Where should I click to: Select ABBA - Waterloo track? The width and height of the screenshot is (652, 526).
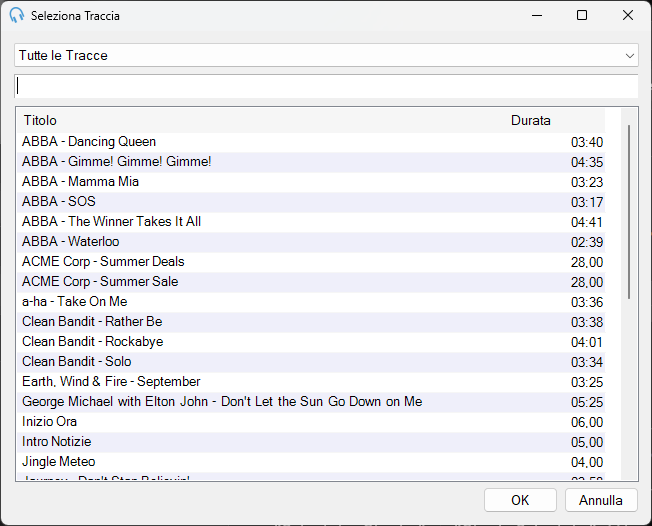click(311, 242)
